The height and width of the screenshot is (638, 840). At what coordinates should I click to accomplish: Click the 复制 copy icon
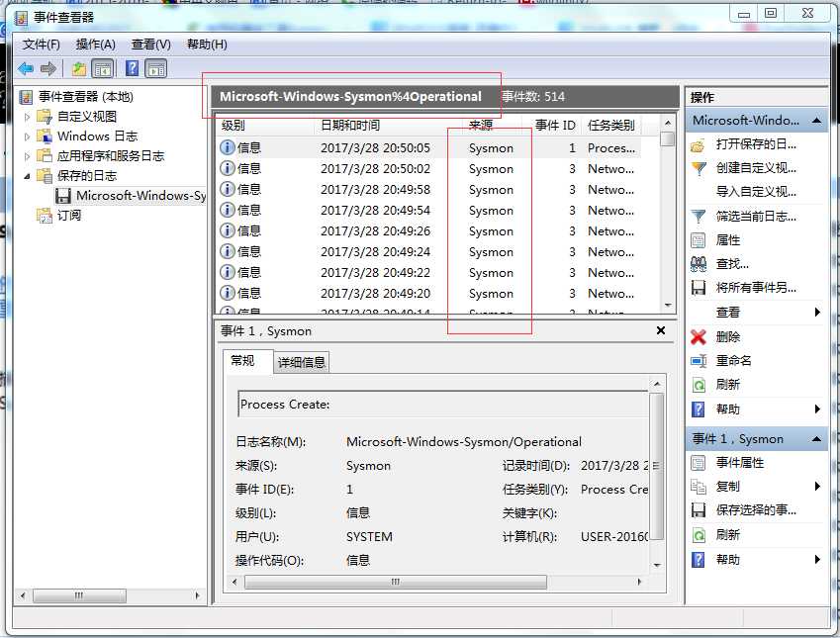pos(699,487)
